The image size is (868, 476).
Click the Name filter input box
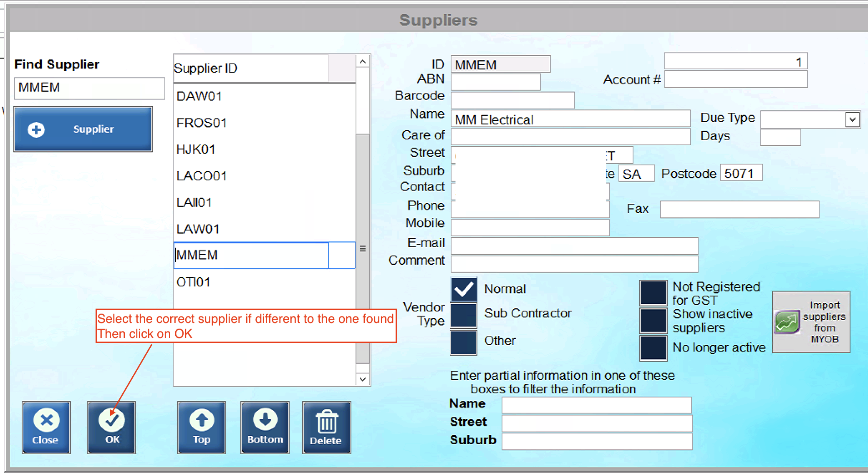pyautogui.click(x=596, y=405)
